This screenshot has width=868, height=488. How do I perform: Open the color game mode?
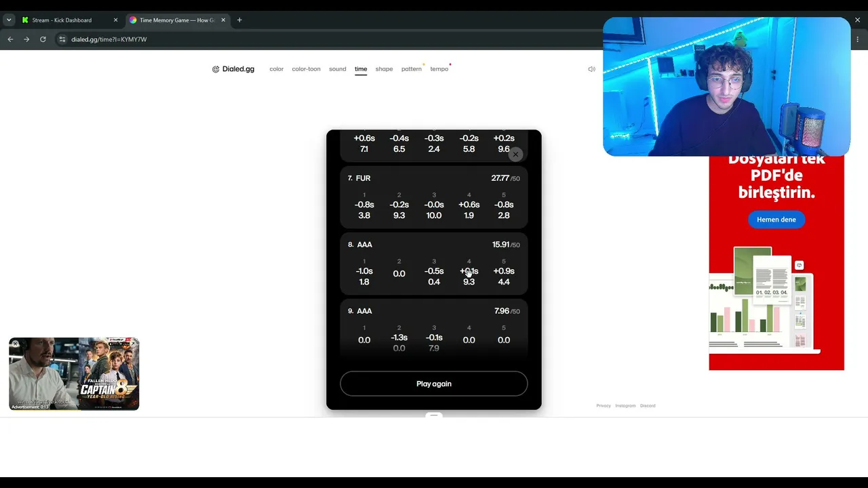click(x=277, y=69)
